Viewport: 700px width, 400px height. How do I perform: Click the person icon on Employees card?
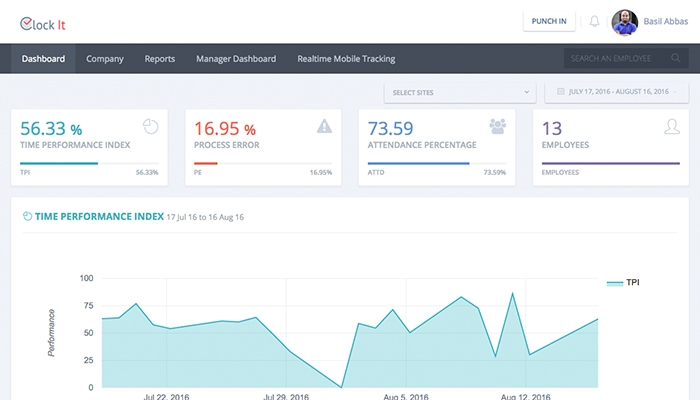tap(672, 126)
